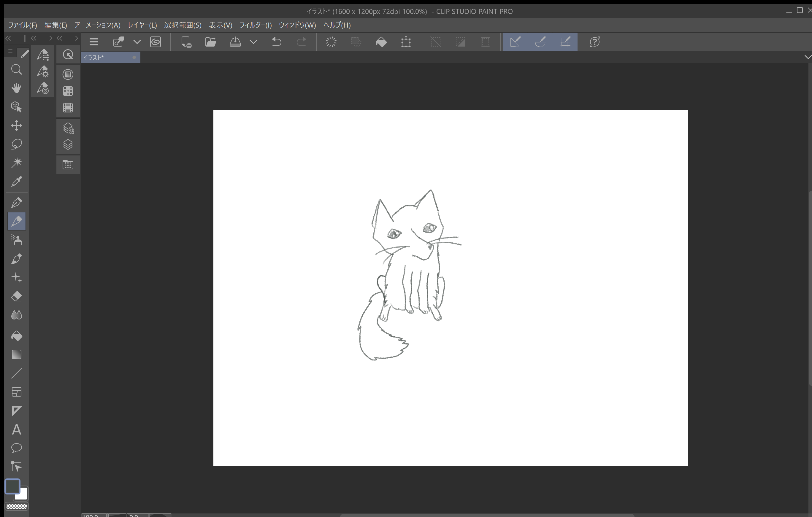Select the Fill bucket tool
812x517 pixels.
coord(17,336)
